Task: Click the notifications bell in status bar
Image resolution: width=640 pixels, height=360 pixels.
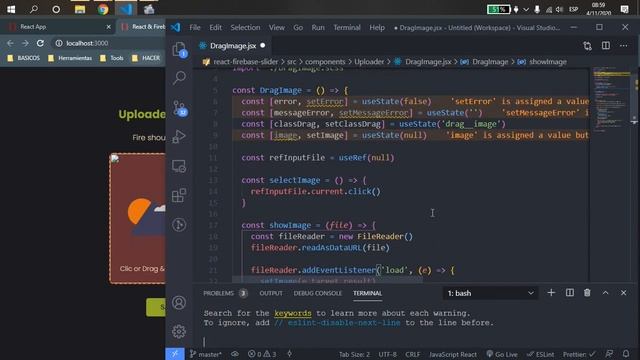Action: point(626,354)
